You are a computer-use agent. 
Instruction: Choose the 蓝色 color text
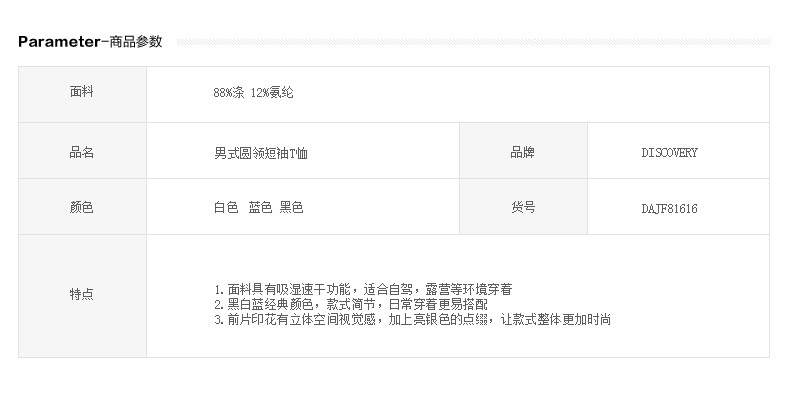click(x=260, y=207)
